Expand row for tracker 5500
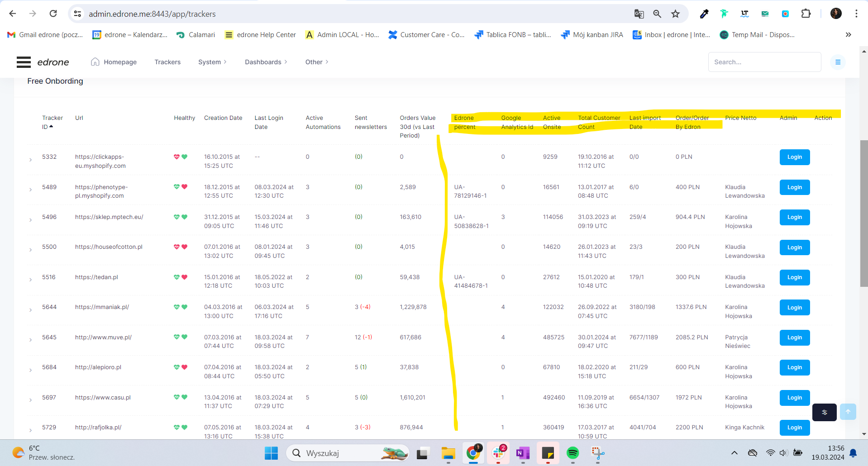This screenshot has height=466, width=868. (30, 250)
